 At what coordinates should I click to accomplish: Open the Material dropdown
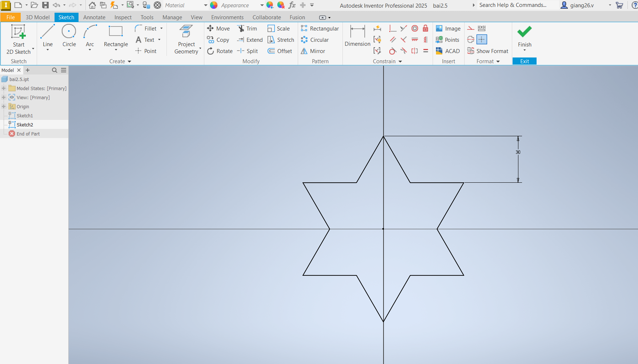(205, 5)
